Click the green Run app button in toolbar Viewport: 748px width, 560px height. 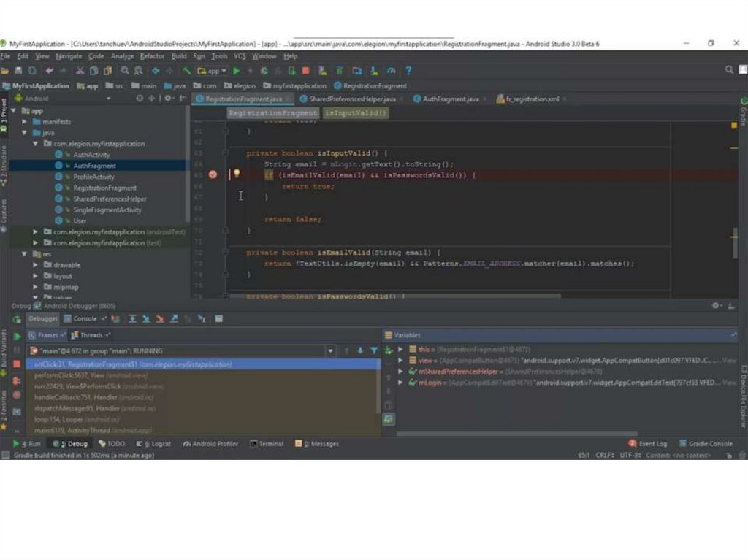(236, 71)
